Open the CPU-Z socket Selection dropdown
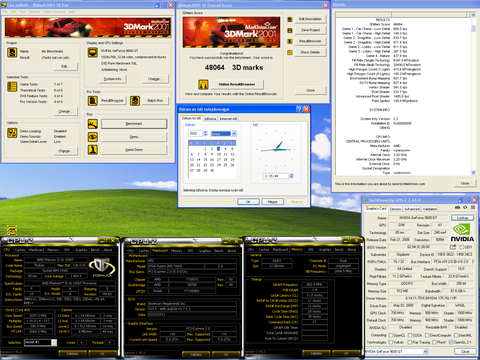Image resolution: width=480 pixels, height=360 pixels. (54, 342)
